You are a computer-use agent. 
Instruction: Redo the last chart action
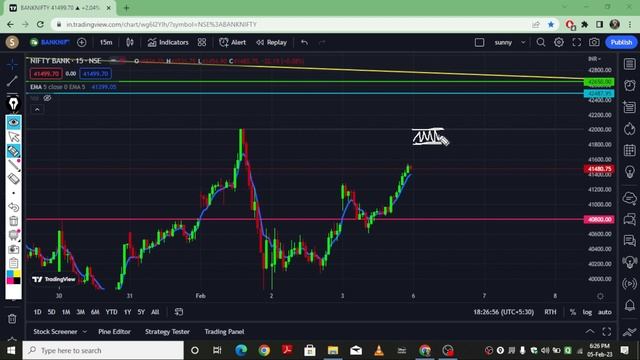[x=322, y=42]
